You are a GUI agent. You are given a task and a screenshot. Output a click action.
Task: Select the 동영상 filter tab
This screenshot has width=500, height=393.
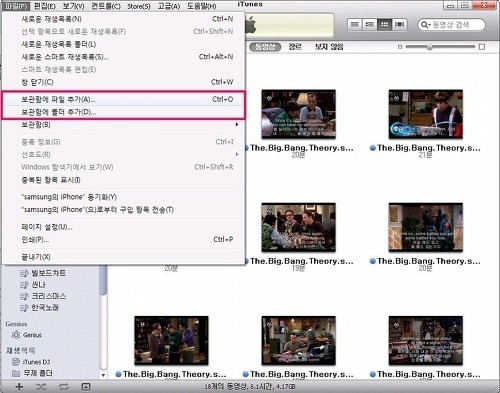point(265,47)
